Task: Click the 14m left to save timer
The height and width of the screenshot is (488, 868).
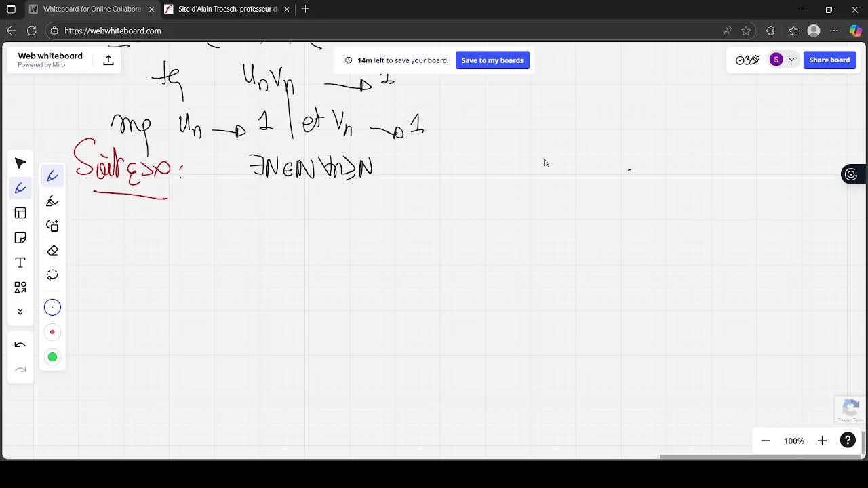Action: [397, 60]
